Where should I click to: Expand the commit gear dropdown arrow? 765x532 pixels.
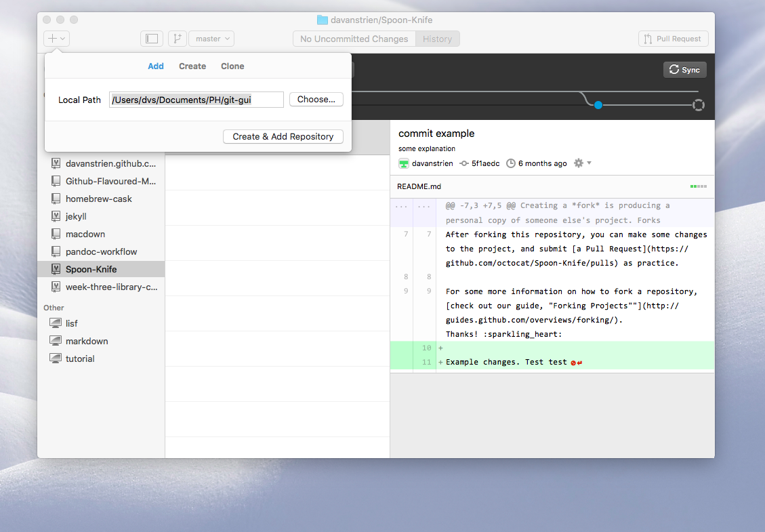coord(589,163)
